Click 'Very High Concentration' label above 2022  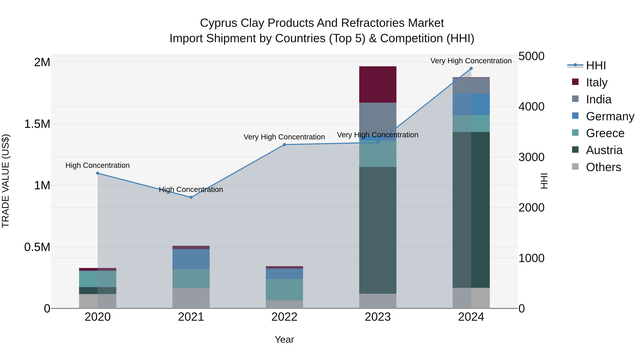(x=284, y=137)
